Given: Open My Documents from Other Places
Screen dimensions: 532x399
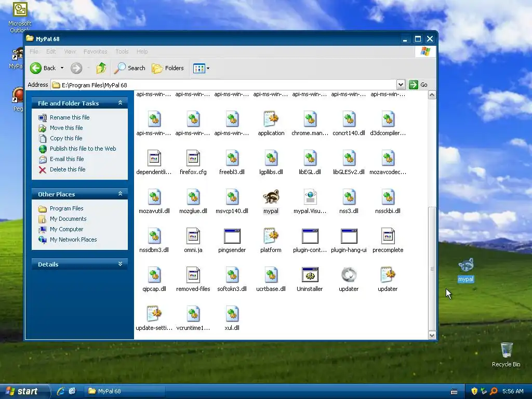Looking at the screenshot, I should pos(68,219).
